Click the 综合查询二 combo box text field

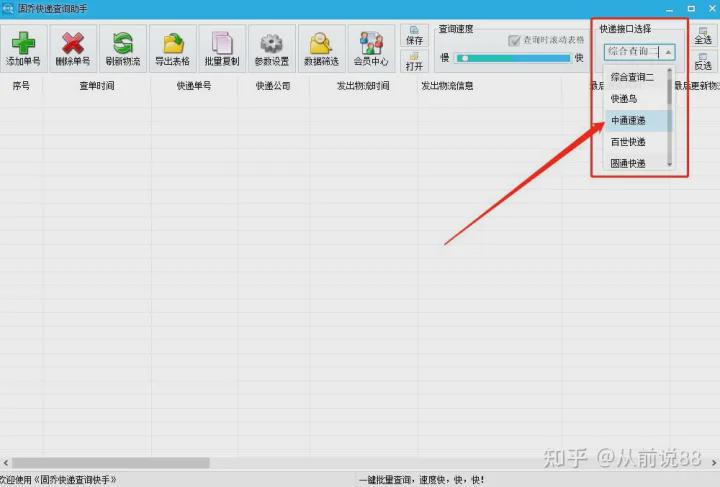click(633, 52)
